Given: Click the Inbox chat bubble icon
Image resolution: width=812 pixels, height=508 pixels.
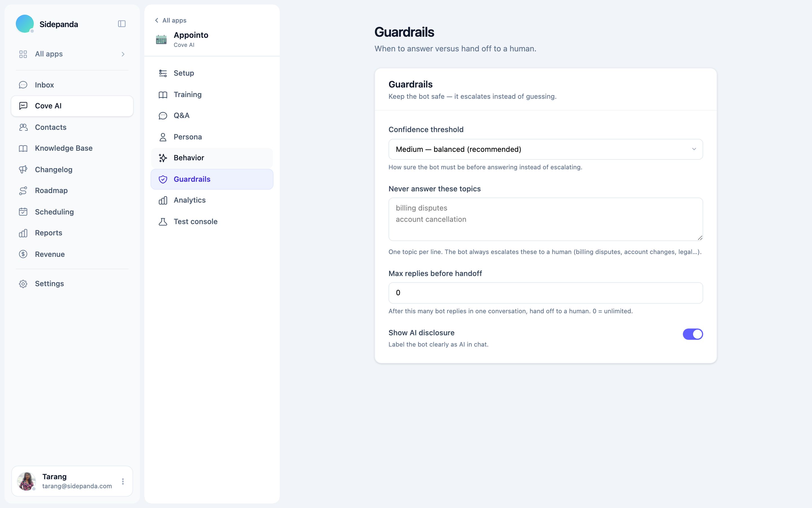Looking at the screenshot, I should [x=23, y=85].
